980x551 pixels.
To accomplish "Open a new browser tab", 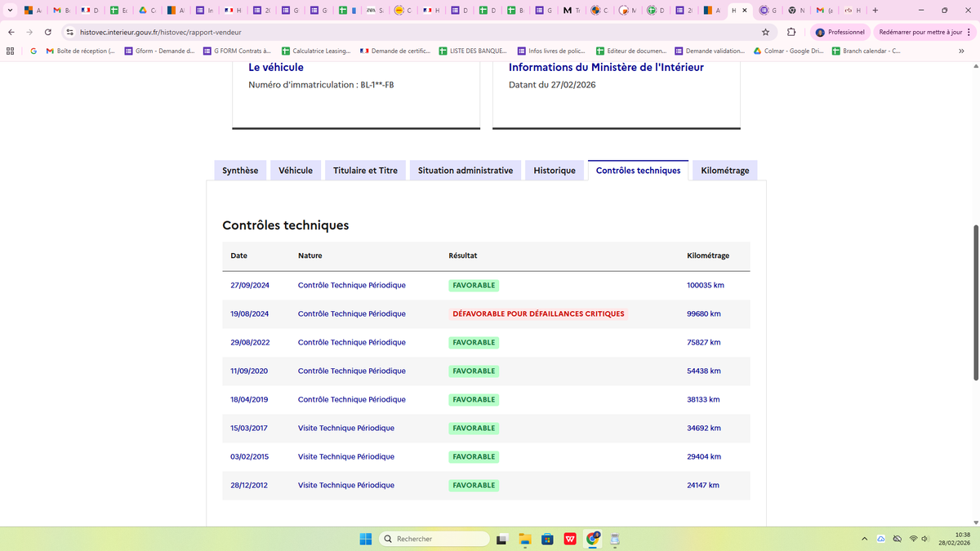I will click(x=875, y=11).
